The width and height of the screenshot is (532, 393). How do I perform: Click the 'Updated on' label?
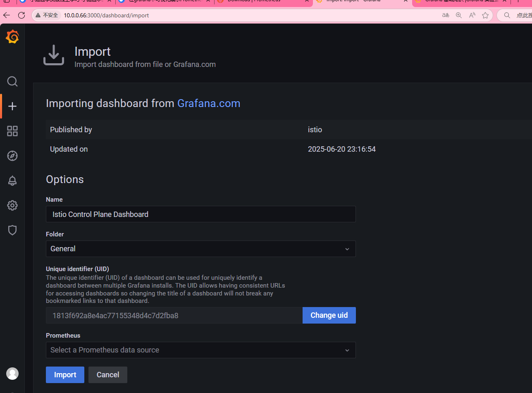tap(69, 149)
